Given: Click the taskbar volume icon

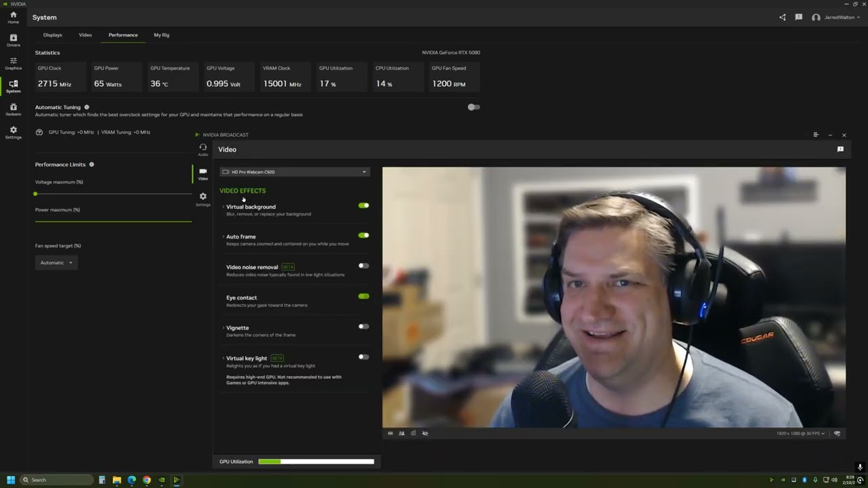Looking at the screenshot, I should 835,480.
